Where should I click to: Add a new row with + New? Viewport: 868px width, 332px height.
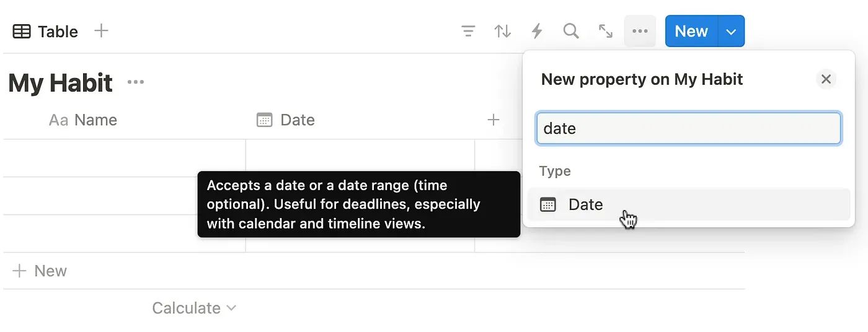40,271
